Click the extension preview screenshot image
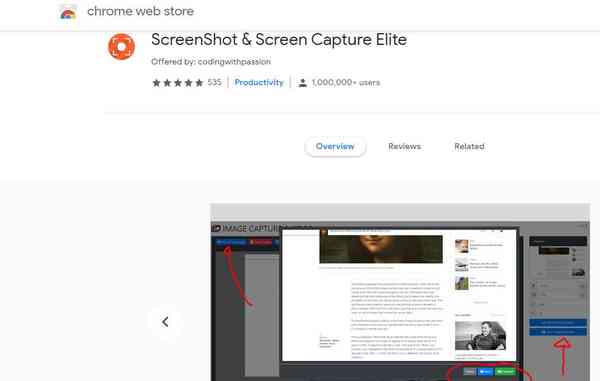This screenshot has height=381, width=600. tap(400, 293)
